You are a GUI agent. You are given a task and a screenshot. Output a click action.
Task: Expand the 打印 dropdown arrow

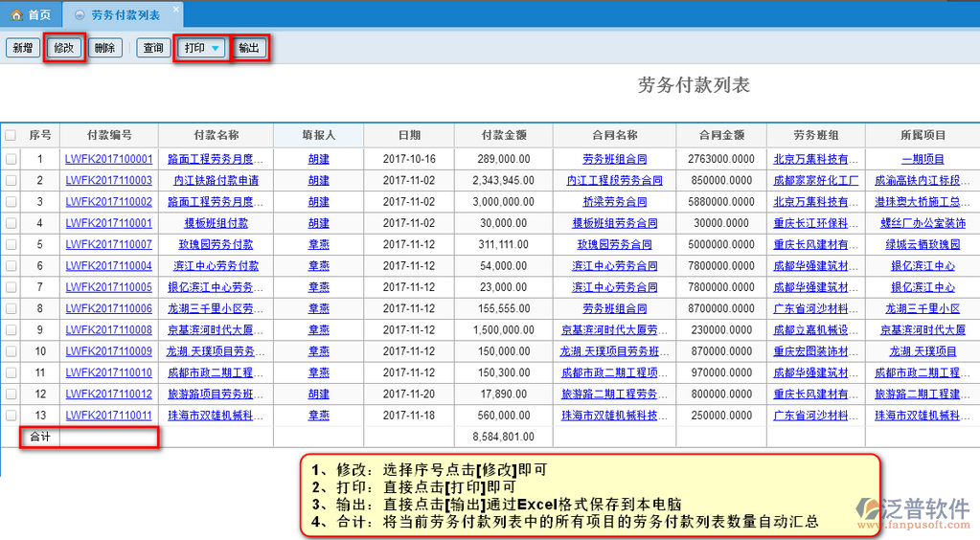click(216, 48)
